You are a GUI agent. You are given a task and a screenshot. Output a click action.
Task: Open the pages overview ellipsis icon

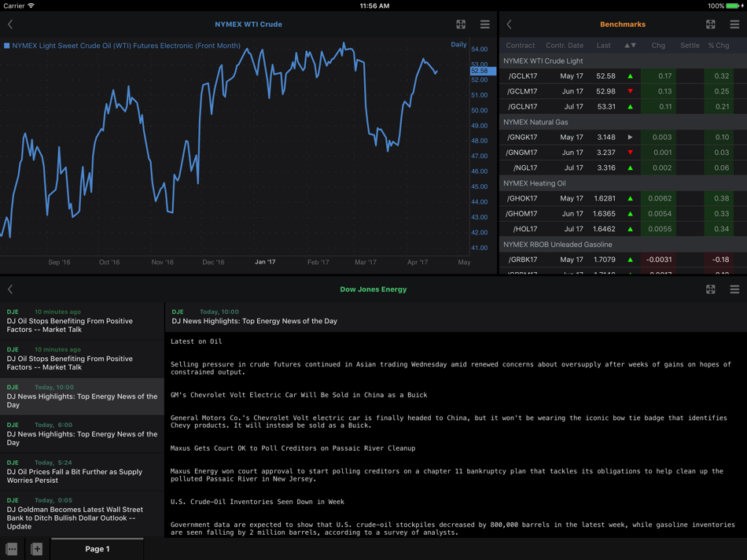(x=10, y=548)
